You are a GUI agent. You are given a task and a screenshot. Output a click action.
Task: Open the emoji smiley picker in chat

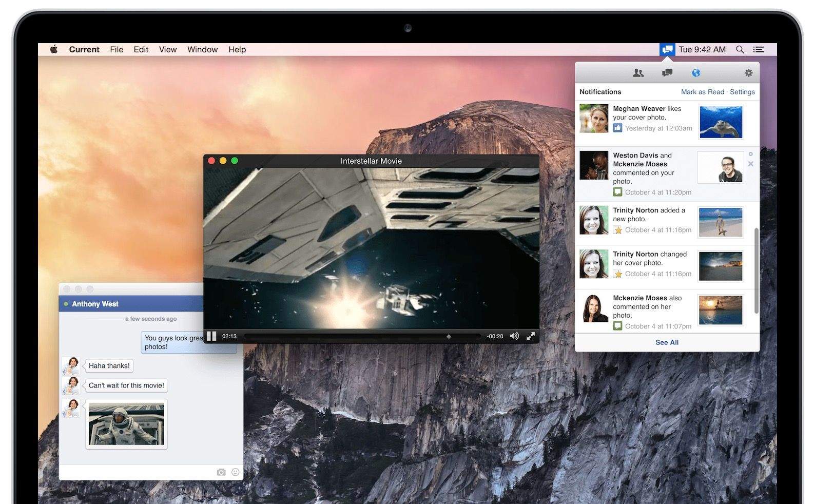236,472
